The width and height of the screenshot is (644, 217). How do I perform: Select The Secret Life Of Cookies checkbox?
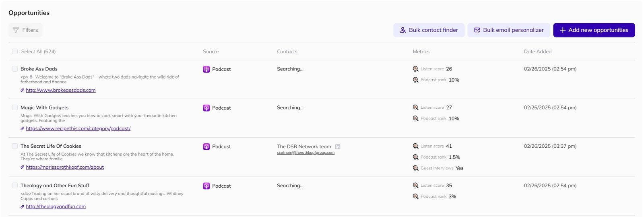[15, 146]
